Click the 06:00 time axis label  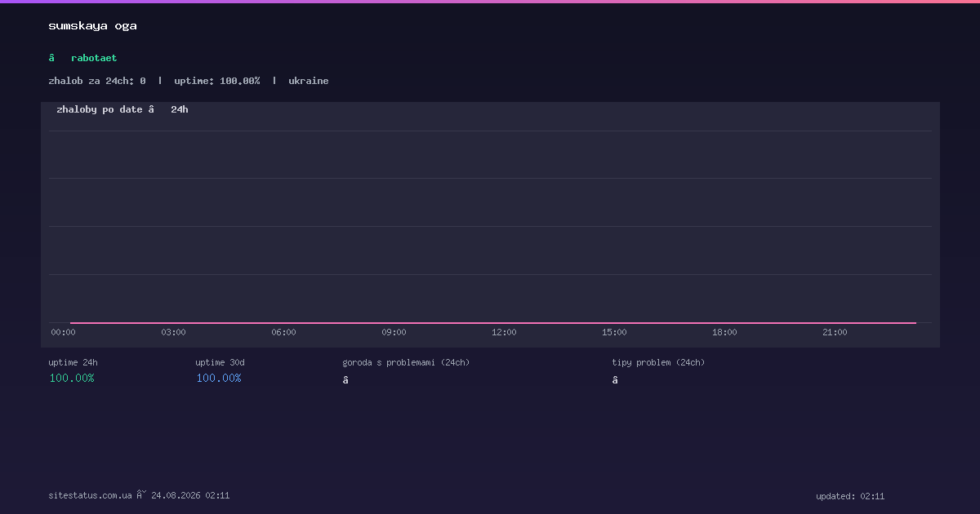[283, 332]
